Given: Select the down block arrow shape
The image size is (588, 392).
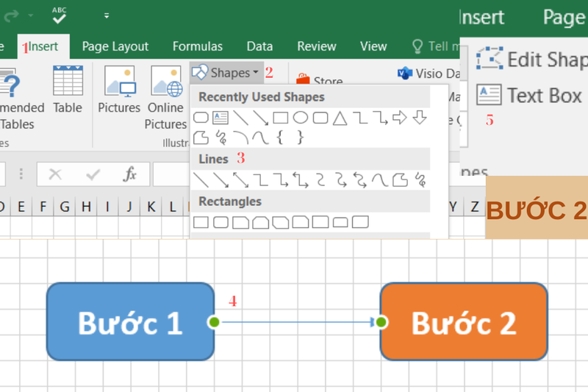Looking at the screenshot, I should (x=420, y=118).
